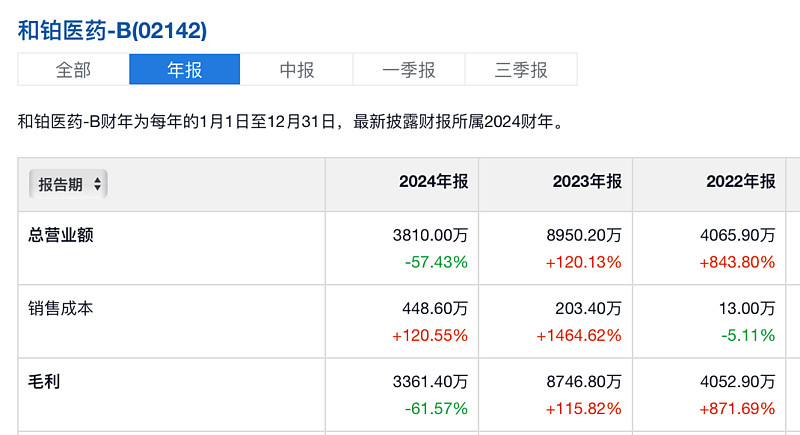The image size is (800, 435).
Task: Click the +1464.62% cost change figure
Action: coord(578,336)
